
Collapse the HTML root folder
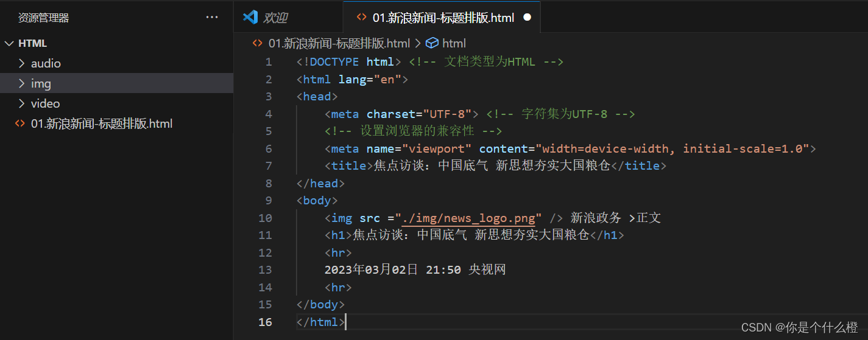(10, 43)
